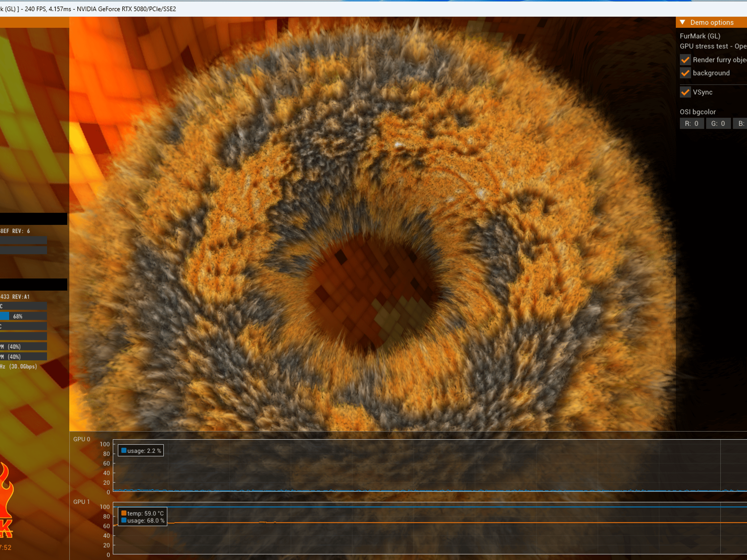This screenshot has height=560, width=747.
Task: Click the window title bar FPS text
Action: (48, 9)
